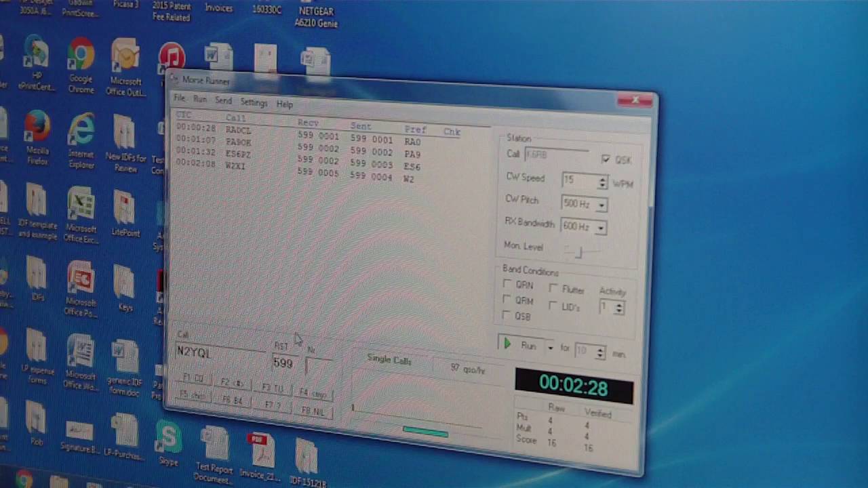Open Chrome from the Windows taskbar
Viewport: 868px width, 488px height.
(x=24, y=479)
